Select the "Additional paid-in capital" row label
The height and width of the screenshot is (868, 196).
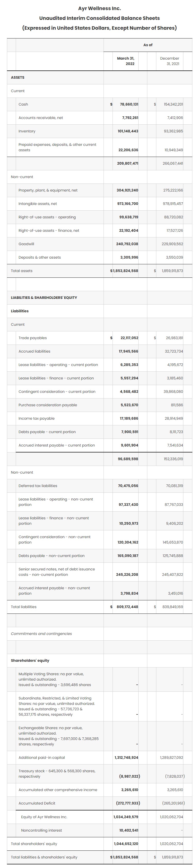point(42,758)
